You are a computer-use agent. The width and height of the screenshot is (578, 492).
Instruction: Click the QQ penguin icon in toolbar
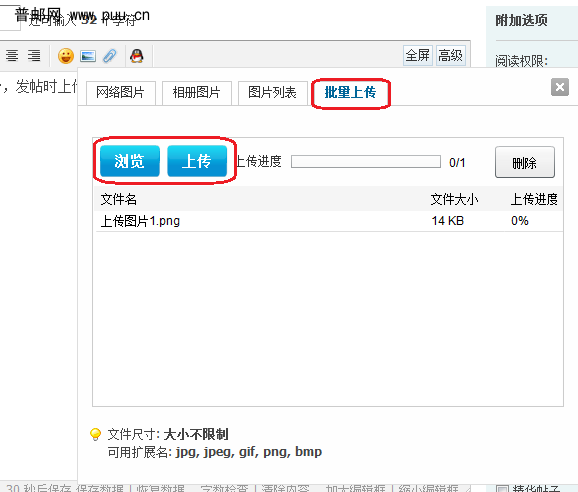137,56
